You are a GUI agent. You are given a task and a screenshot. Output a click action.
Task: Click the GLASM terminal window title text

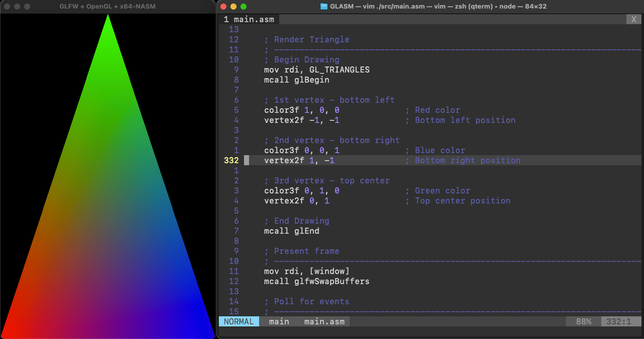(x=438, y=7)
